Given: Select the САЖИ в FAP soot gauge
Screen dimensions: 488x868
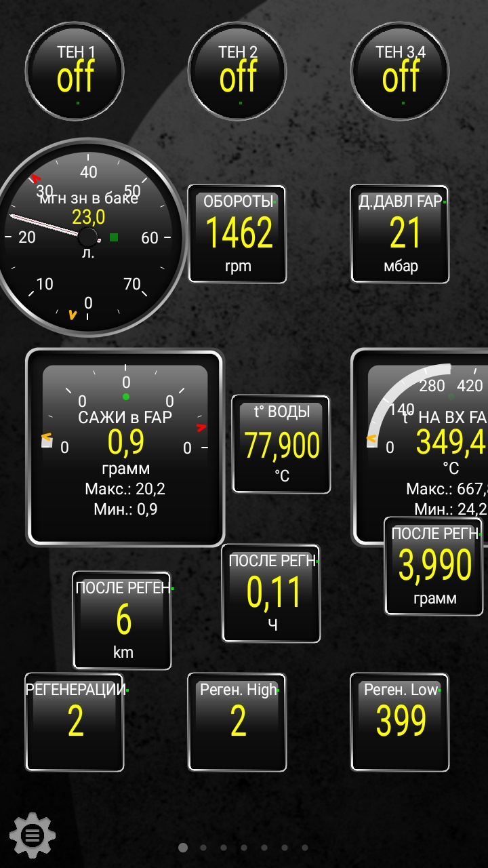Looking at the screenshot, I should pos(125,448).
